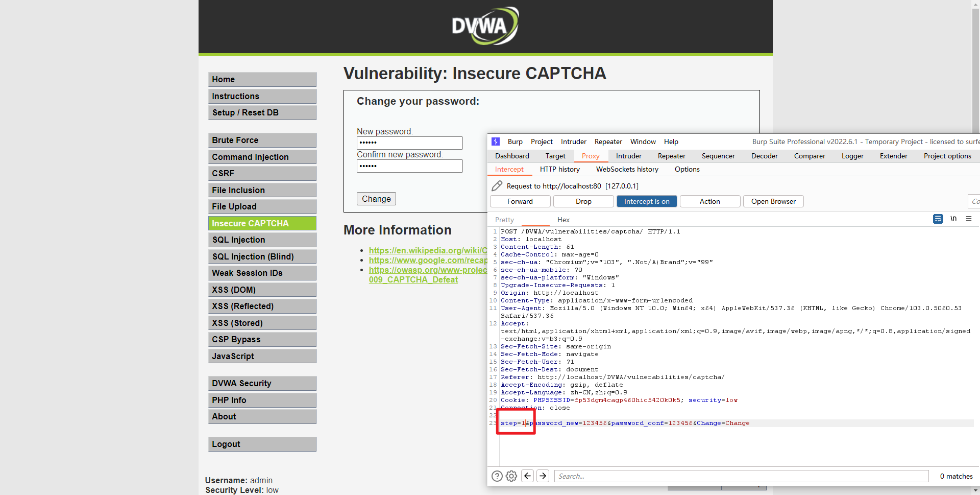Image resolution: width=980 pixels, height=495 pixels.
Task: Open the CSRF page
Action: (x=262, y=173)
